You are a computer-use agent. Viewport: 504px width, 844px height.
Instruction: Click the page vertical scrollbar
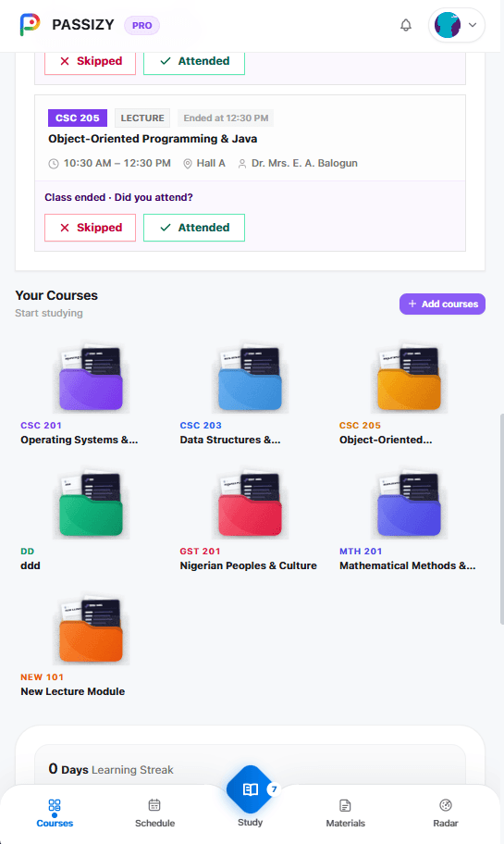[x=501, y=519]
